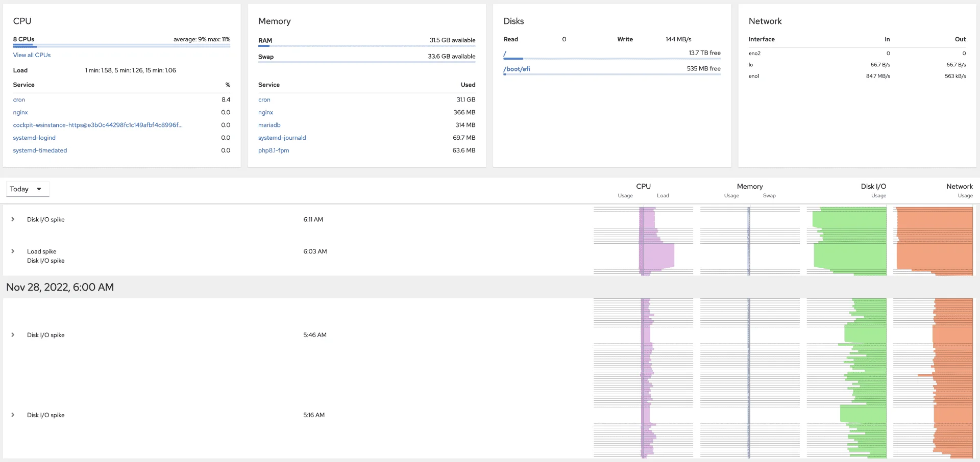The image size is (980, 462).
Task: Expand the 5:46 AM Disk I/O spike entry
Action: tap(13, 335)
